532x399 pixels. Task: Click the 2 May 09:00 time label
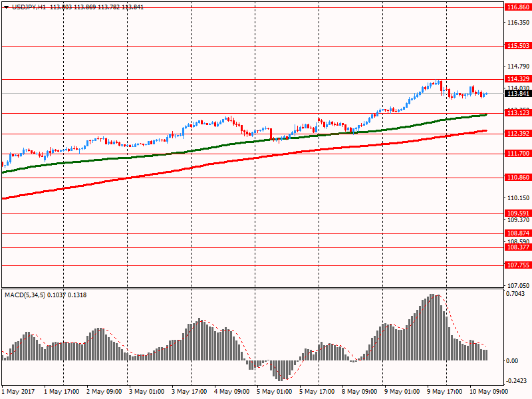[104, 392]
